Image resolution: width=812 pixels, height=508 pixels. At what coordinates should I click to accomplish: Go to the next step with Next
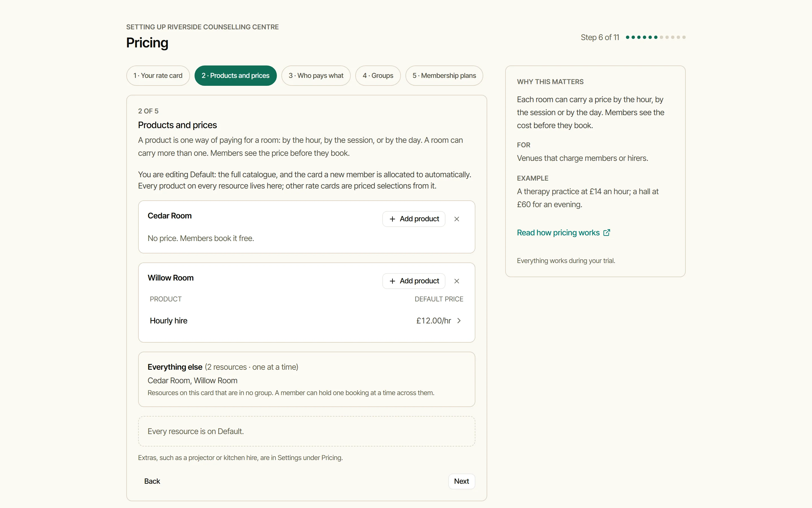(x=461, y=481)
